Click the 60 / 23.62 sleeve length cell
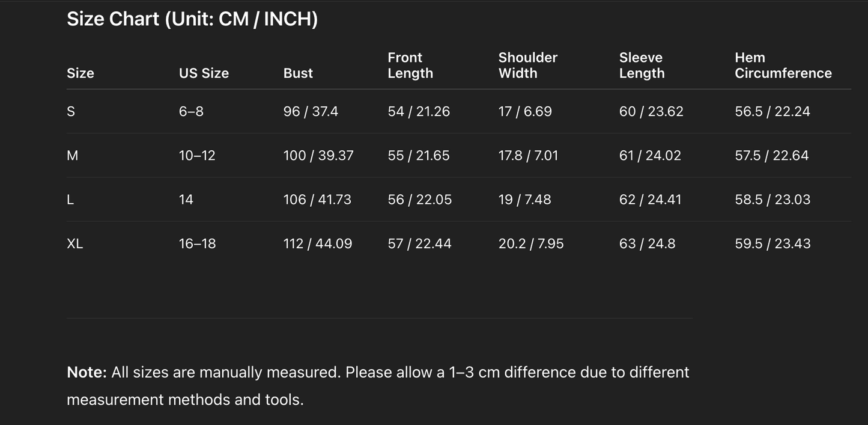The image size is (868, 425). (x=651, y=111)
